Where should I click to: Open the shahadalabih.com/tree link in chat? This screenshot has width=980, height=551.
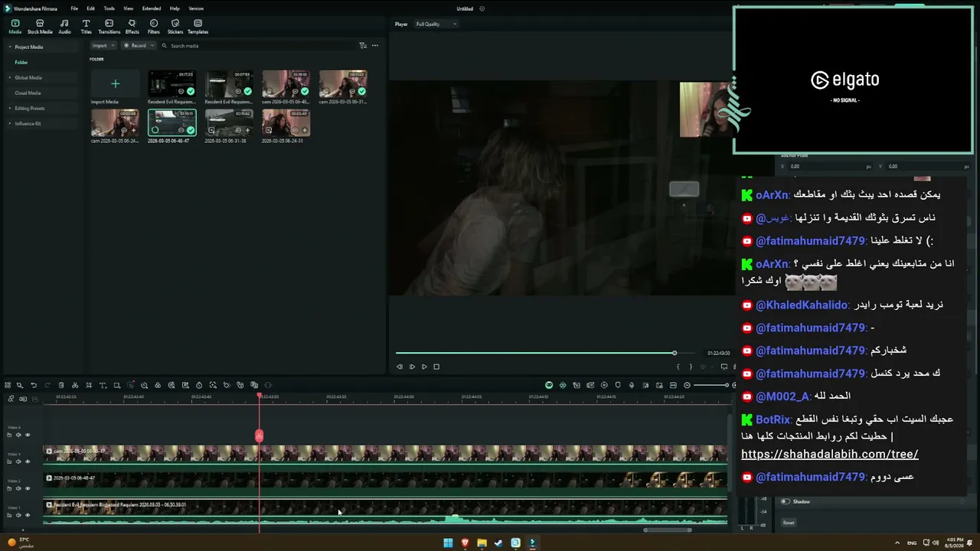pos(830,455)
